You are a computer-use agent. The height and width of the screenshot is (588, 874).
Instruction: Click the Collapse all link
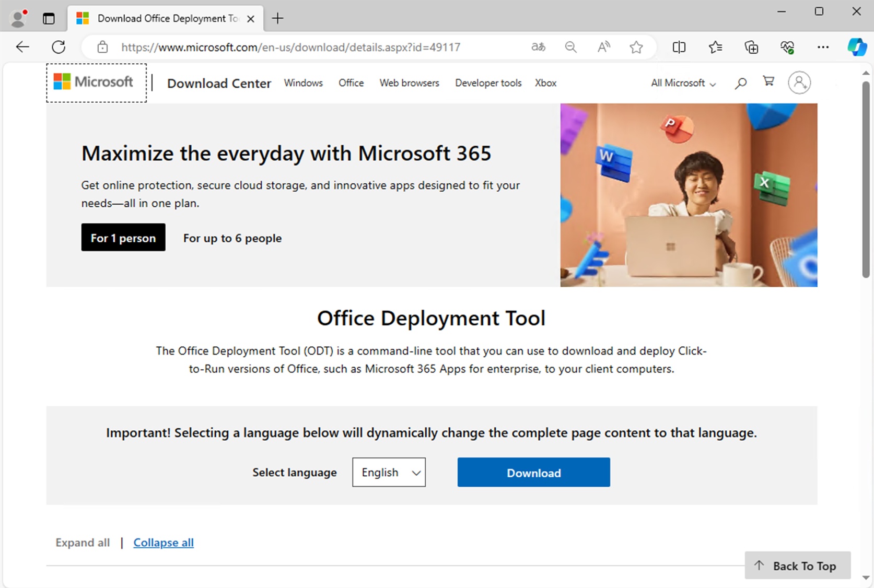click(x=164, y=543)
